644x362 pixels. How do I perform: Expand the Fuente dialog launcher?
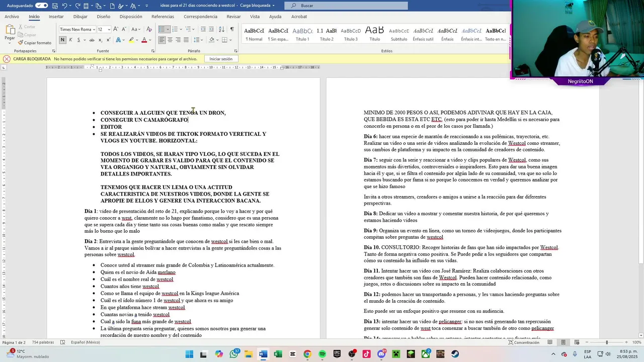(153, 51)
